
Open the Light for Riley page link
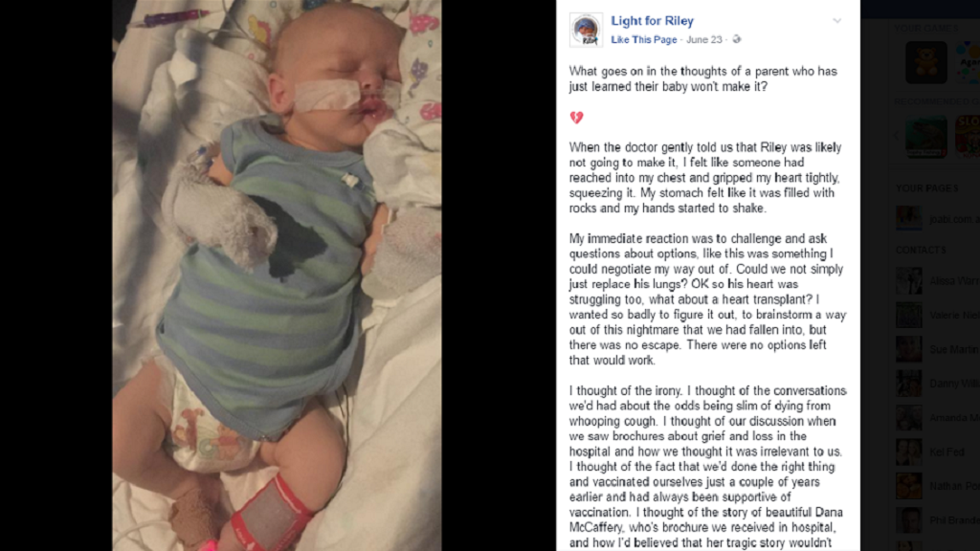coord(652,21)
